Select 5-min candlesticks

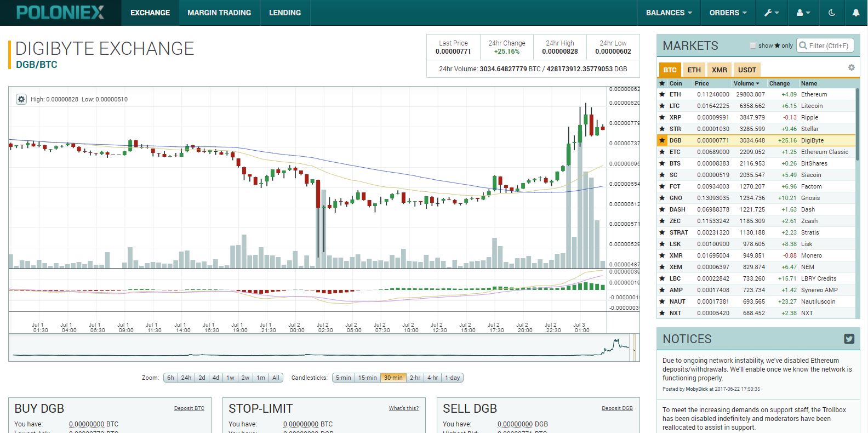343,378
